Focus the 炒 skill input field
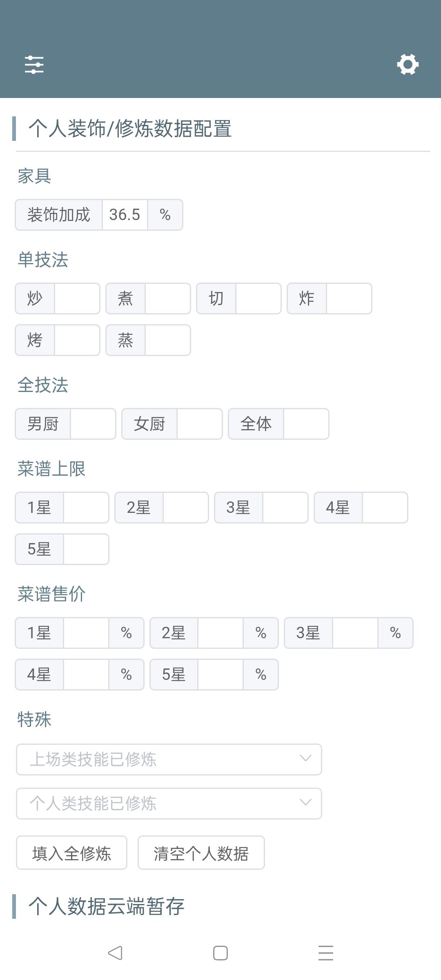The height and width of the screenshot is (980, 441). 77,298
